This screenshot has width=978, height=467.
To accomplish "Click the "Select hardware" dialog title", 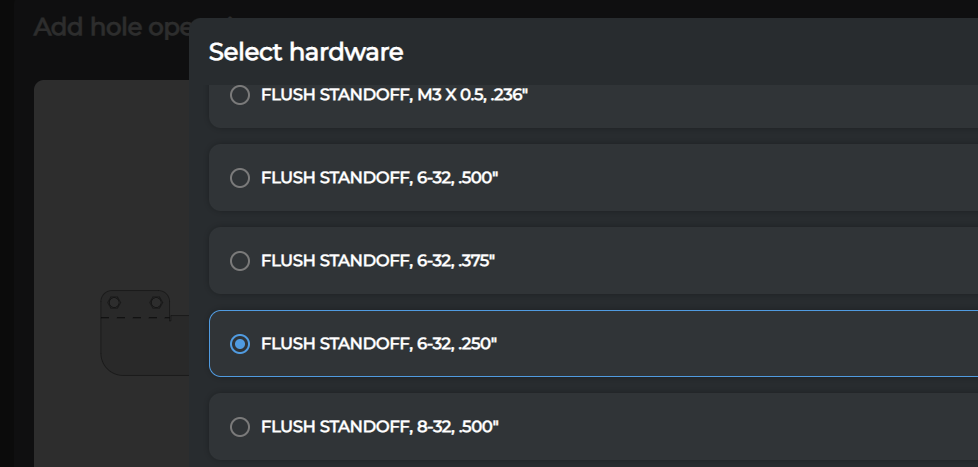I will point(305,52).
